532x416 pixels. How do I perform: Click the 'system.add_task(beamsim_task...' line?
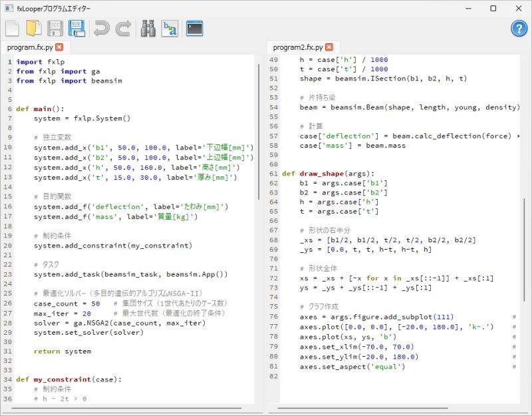click(x=130, y=274)
